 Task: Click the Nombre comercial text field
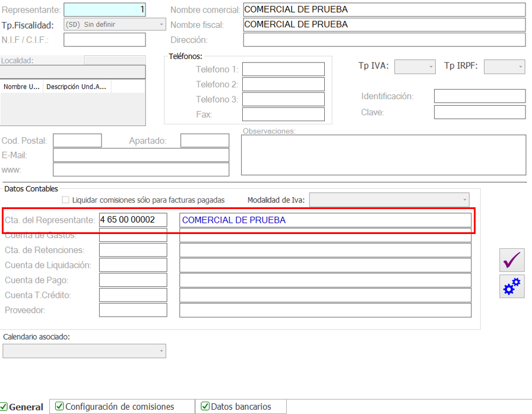coord(384,10)
